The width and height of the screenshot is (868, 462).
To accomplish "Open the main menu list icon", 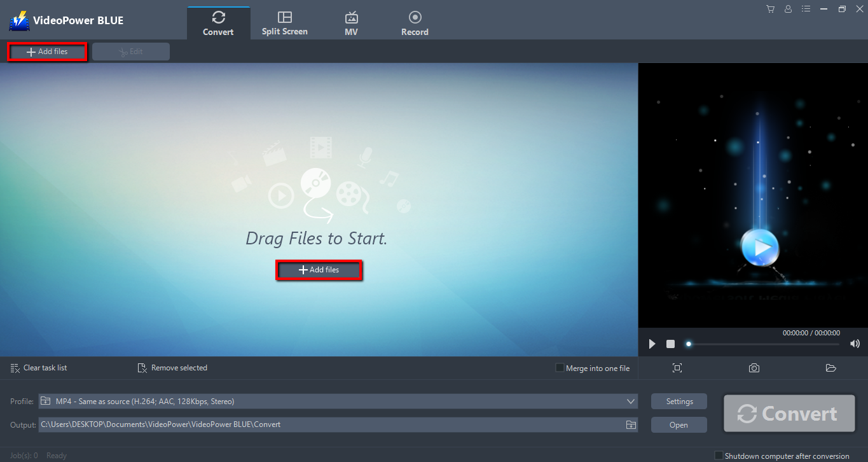I will click(806, 9).
